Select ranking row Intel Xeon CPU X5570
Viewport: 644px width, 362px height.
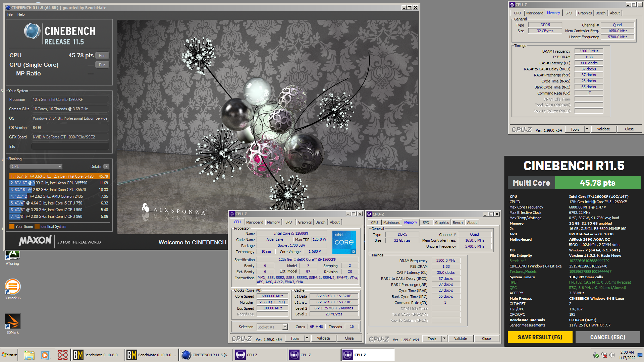(59, 190)
